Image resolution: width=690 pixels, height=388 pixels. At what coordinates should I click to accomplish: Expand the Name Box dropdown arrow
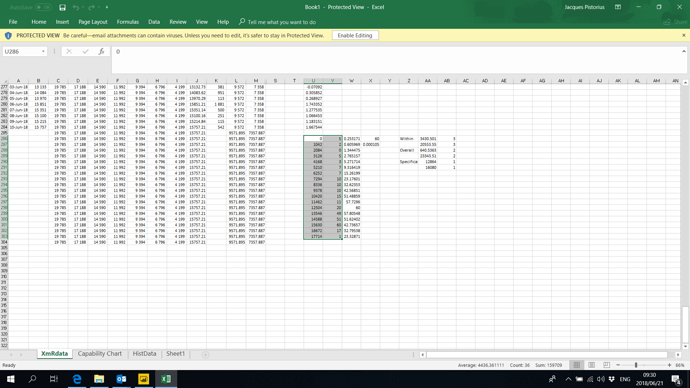(43, 51)
